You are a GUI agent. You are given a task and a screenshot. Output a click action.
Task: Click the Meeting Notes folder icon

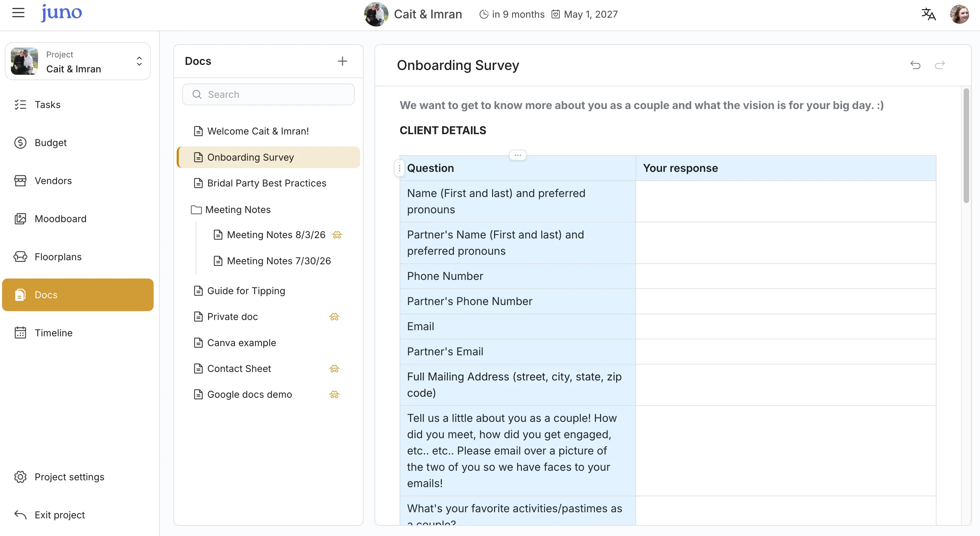(196, 210)
